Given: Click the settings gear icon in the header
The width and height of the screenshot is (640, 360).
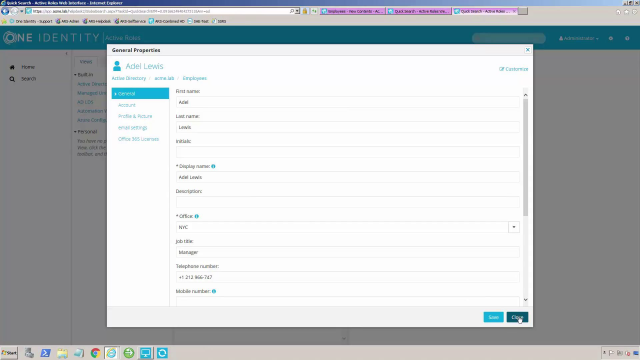Looking at the screenshot, I should 611,38.
